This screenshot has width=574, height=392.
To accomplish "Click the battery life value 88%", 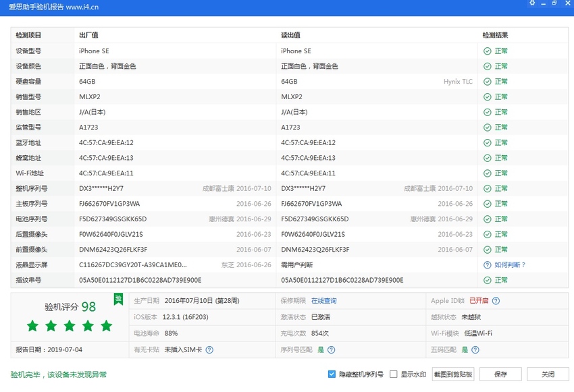I will click(171, 333).
